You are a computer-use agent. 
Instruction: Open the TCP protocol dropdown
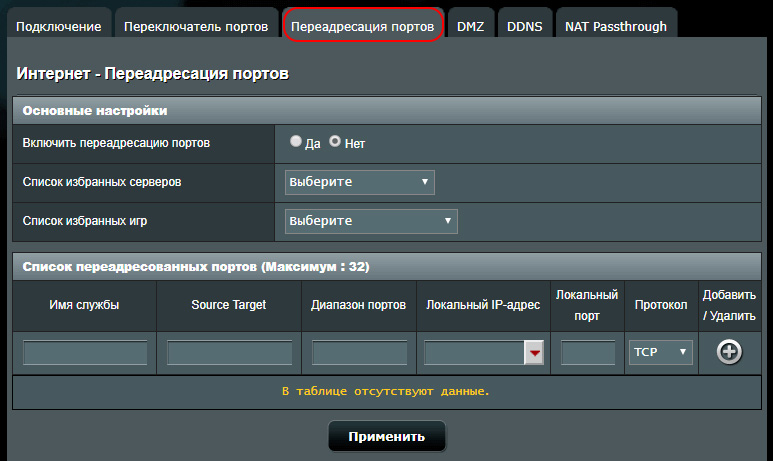coord(661,352)
